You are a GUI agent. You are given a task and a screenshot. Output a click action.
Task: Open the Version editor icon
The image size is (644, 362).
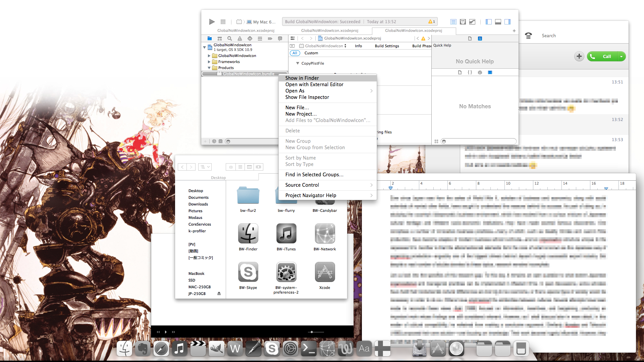[x=472, y=22]
